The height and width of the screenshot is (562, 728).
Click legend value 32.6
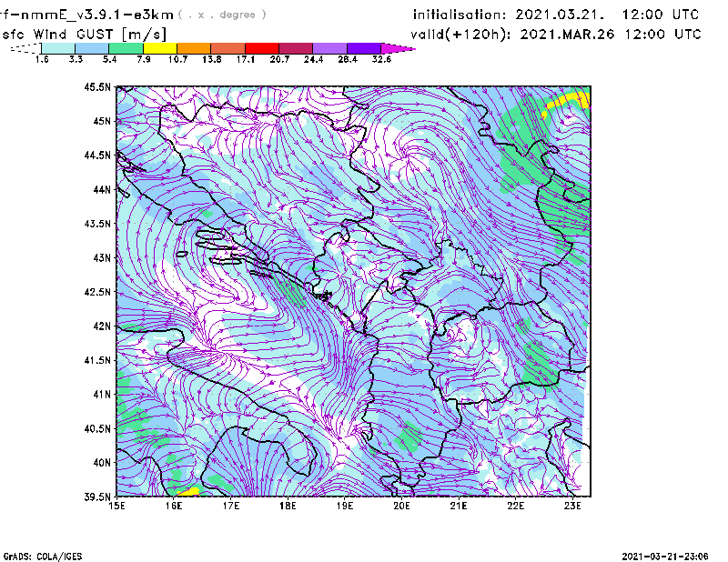coord(381,59)
